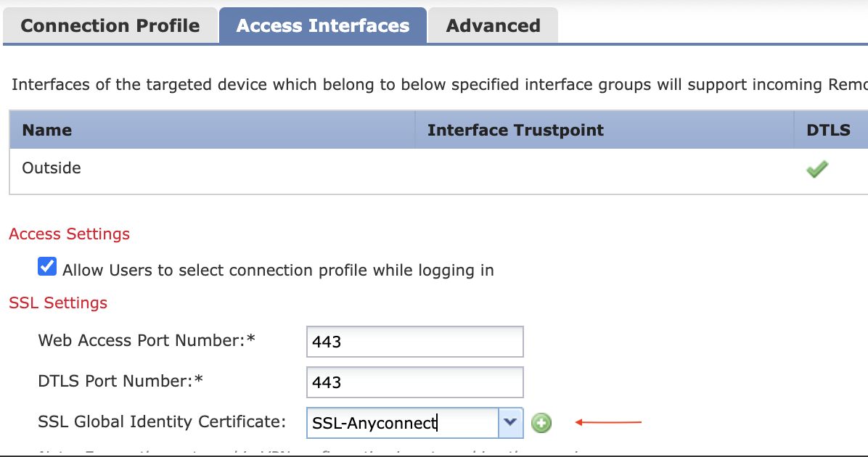Select the Access Interfaces tab
The height and width of the screenshot is (457, 868).
pos(322,25)
